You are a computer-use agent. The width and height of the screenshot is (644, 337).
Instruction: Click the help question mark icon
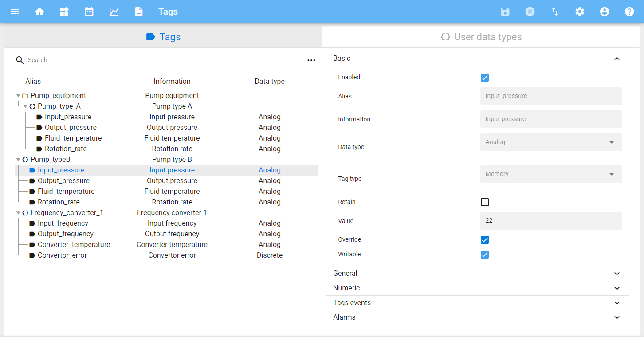pos(629,12)
